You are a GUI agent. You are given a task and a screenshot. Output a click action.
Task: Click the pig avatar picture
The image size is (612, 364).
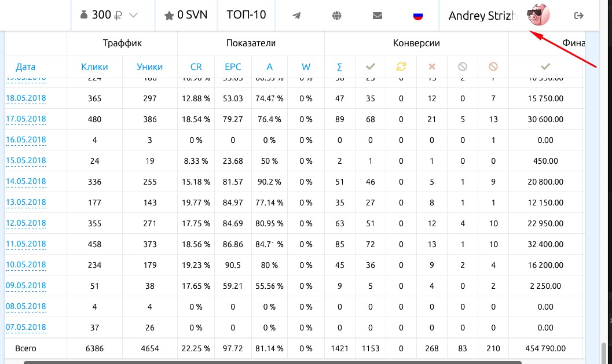(x=538, y=15)
